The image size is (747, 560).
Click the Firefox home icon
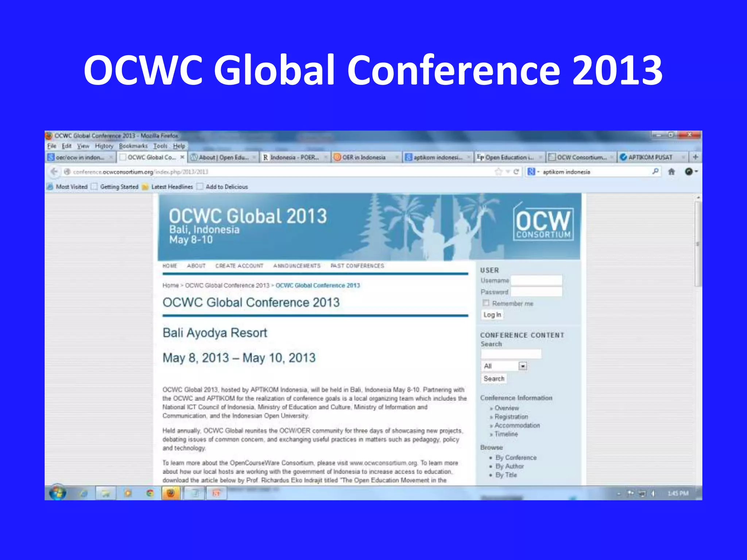[671, 172]
